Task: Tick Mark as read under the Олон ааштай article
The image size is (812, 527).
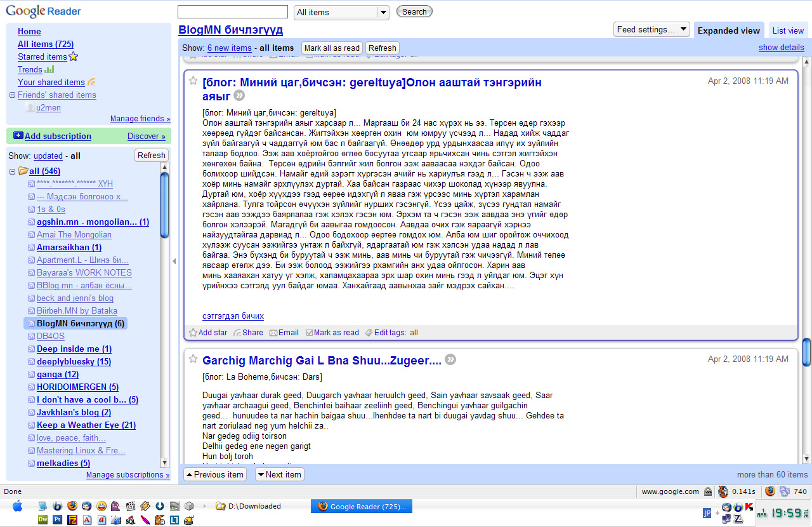Action: [x=332, y=333]
